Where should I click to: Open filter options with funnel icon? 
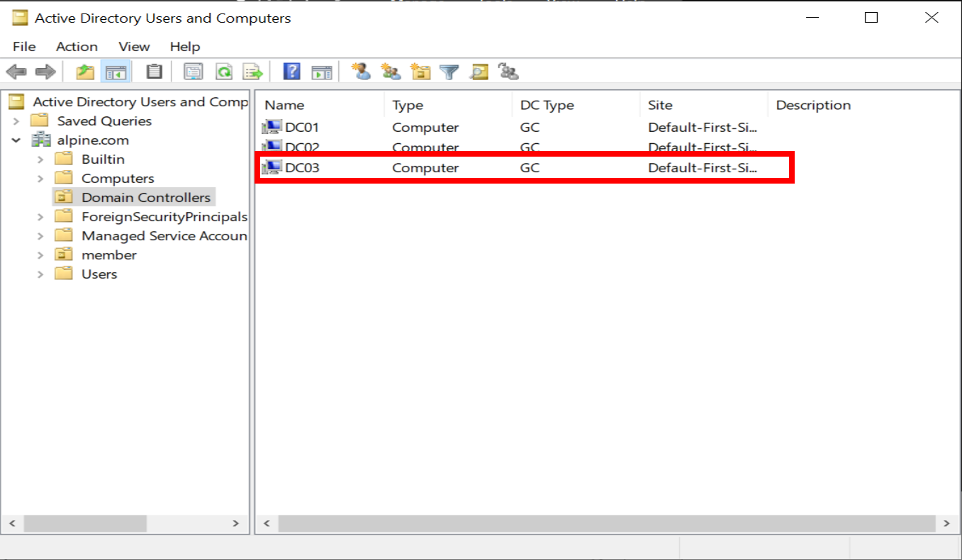449,72
